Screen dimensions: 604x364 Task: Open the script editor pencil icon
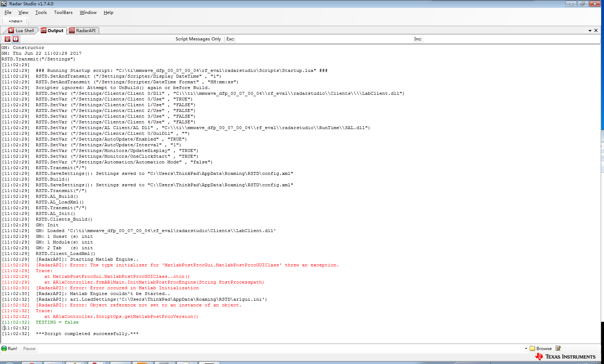click(x=558, y=348)
